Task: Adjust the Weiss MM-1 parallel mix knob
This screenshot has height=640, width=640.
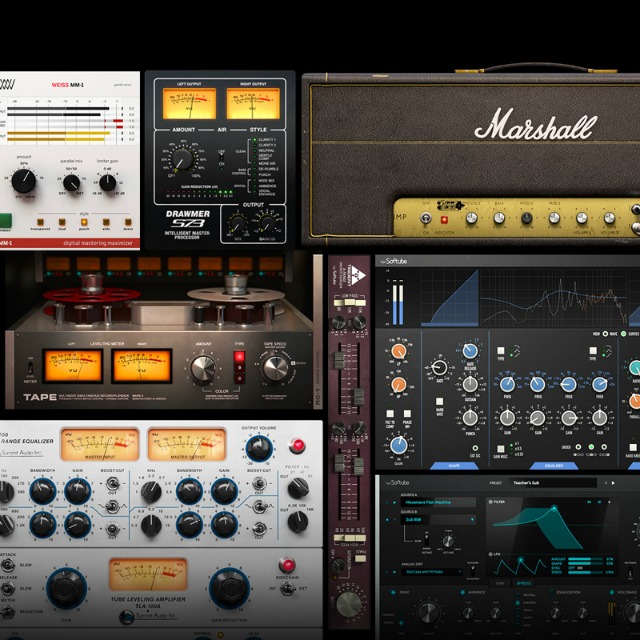Action: click(x=71, y=182)
